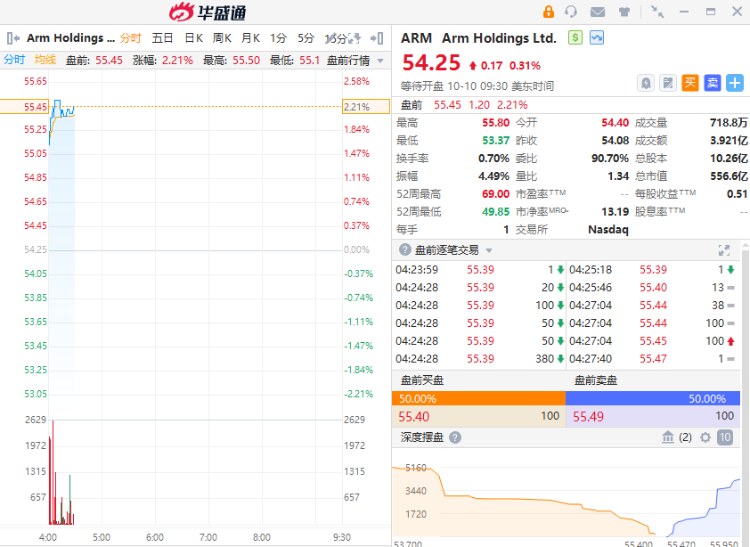Select the 日K chart tab

pyautogui.click(x=194, y=38)
